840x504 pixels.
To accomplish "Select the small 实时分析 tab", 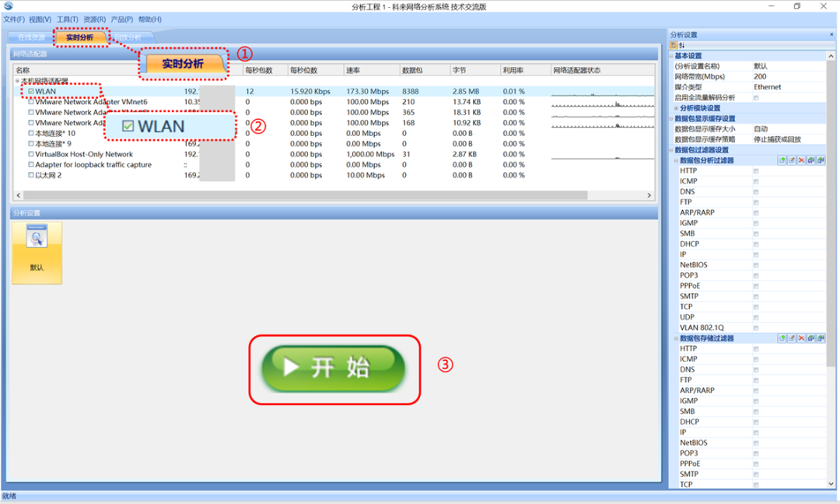I will point(80,37).
